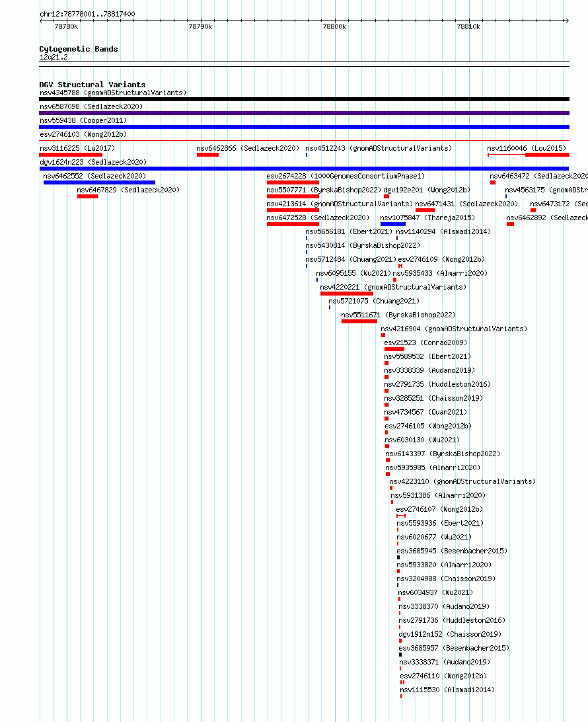588x722 pixels.
Task: Select dgv1624n223 (Sedlazeck2020) variant label
Action: point(93,162)
